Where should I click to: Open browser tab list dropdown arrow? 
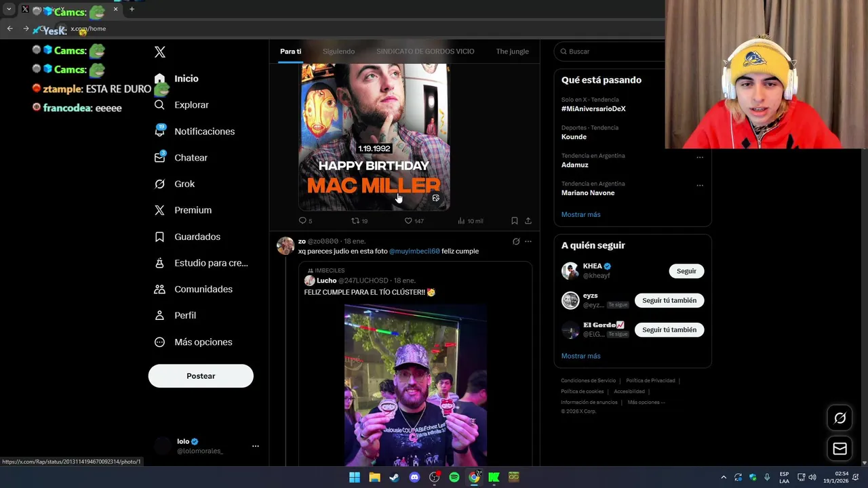click(x=9, y=9)
